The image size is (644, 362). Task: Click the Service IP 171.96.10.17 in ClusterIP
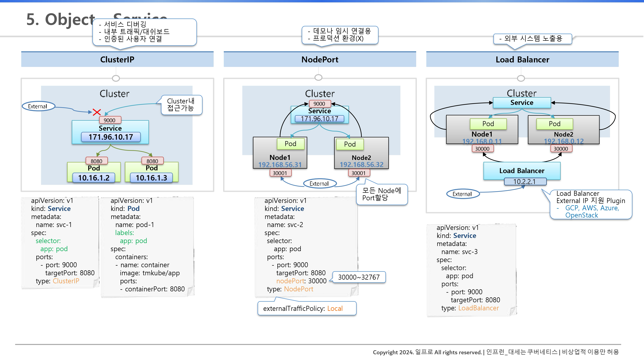click(x=111, y=137)
